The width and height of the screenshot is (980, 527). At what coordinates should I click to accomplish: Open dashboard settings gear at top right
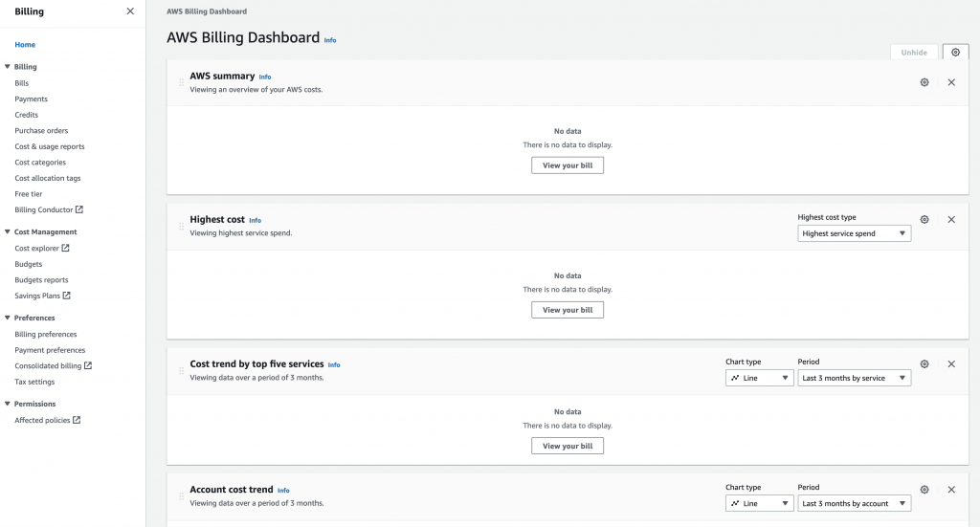[x=955, y=53]
